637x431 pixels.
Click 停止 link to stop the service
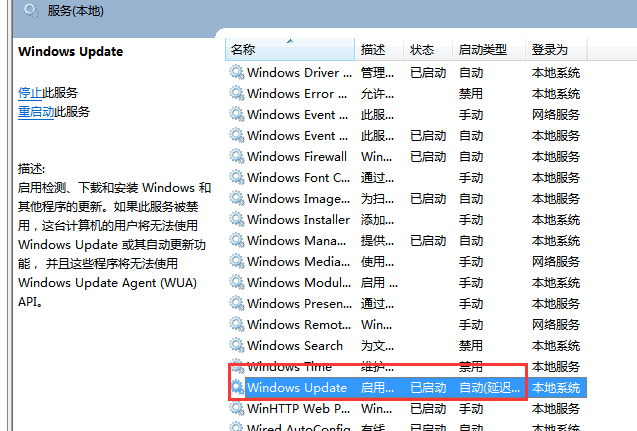30,93
